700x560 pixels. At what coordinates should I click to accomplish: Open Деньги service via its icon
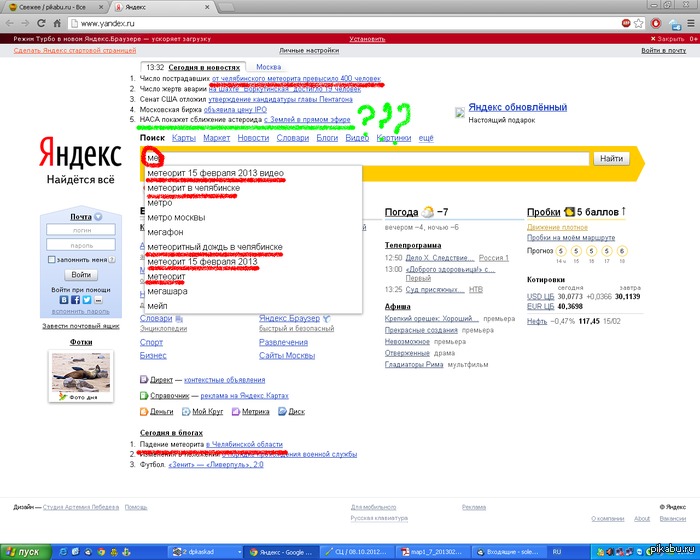click(x=145, y=411)
